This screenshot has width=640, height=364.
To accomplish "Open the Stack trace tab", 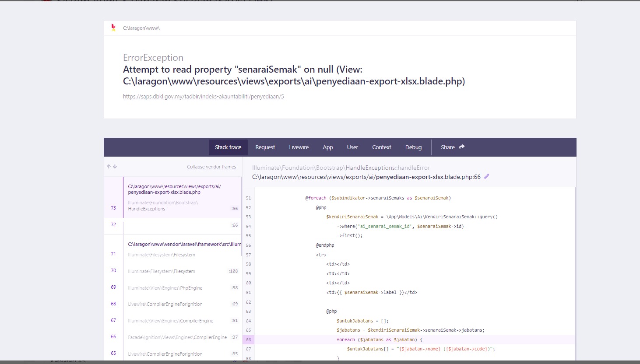I will 228,147.
